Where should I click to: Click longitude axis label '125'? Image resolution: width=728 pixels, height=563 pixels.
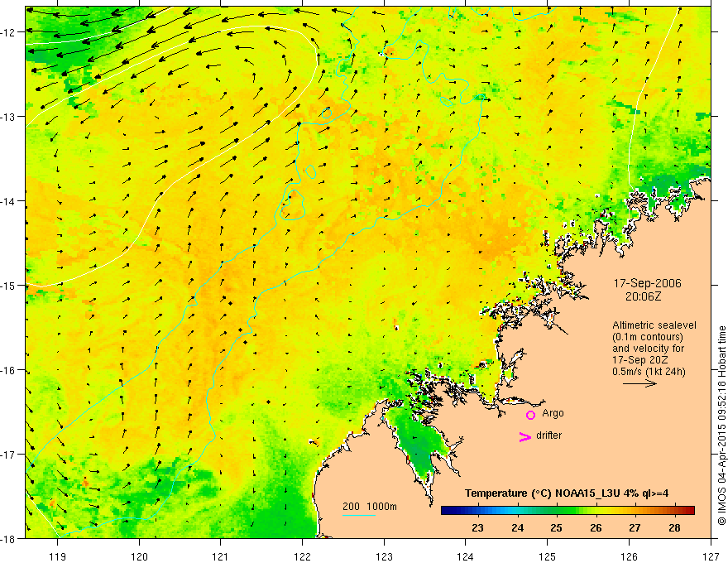[548, 556]
